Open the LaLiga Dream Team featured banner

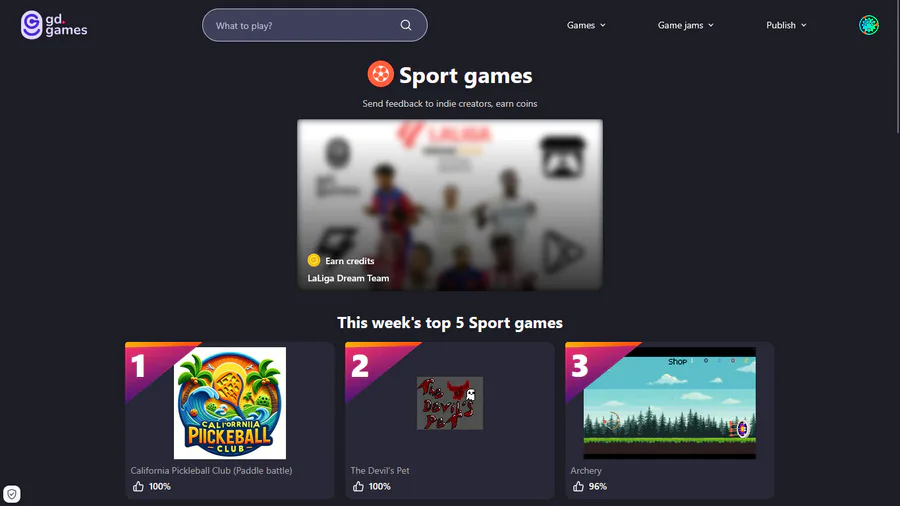tap(449, 204)
